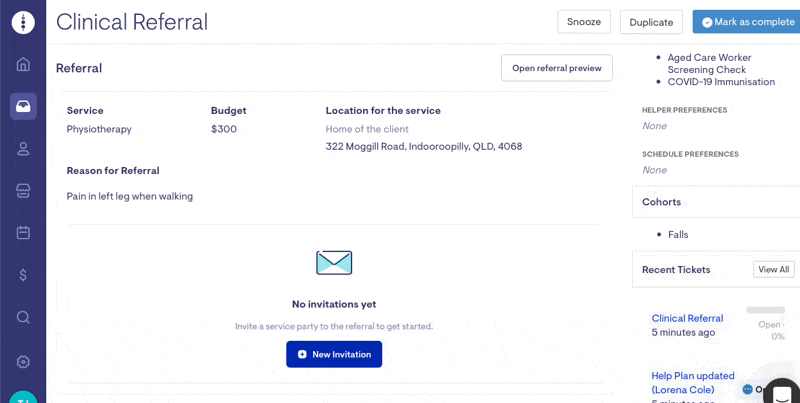Select the inbox tray icon in sidebar
The image size is (800, 403).
pos(23,106)
